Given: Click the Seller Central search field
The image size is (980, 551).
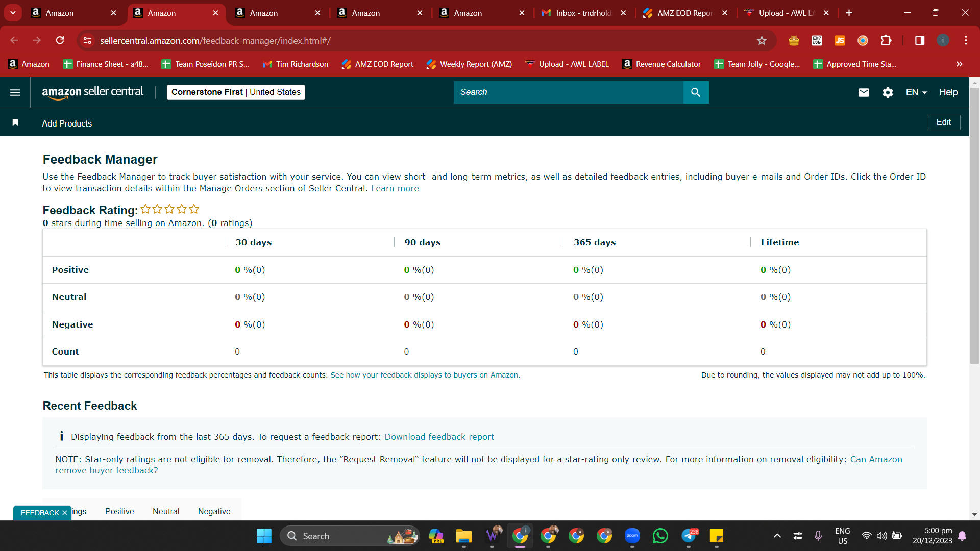Looking at the screenshot, I should pos(569,92).
